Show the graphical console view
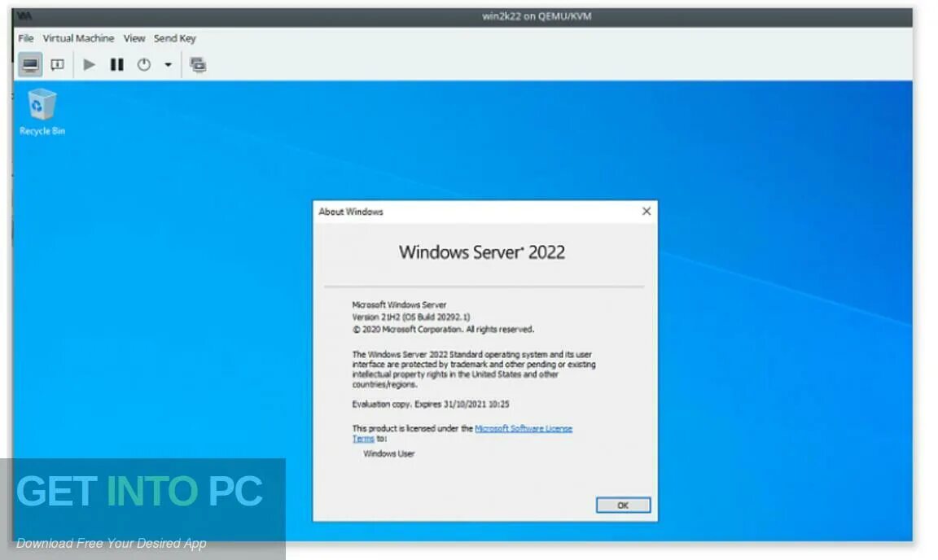The width and height of the screenshot is (938, 560). 30,64
